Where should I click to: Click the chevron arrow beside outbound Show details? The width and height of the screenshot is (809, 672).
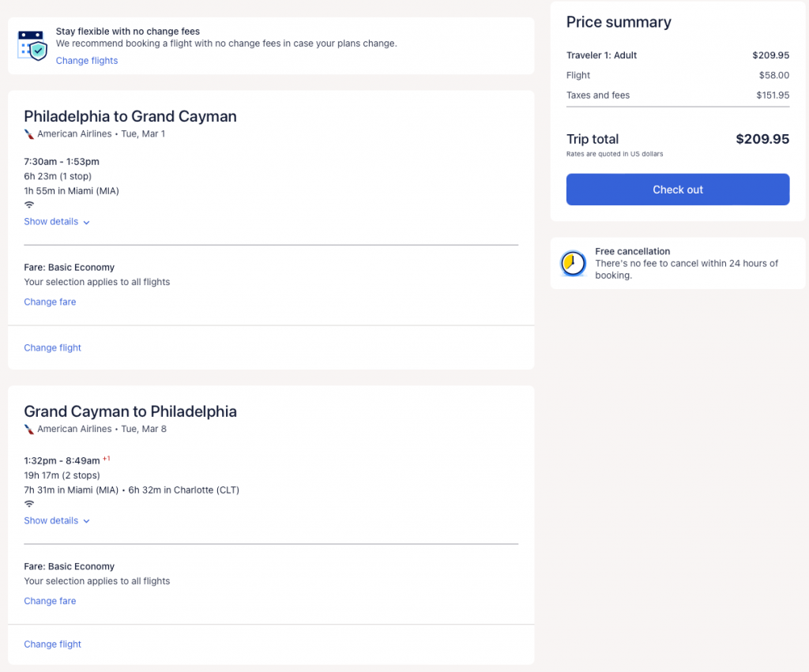(x=86, y=223)
